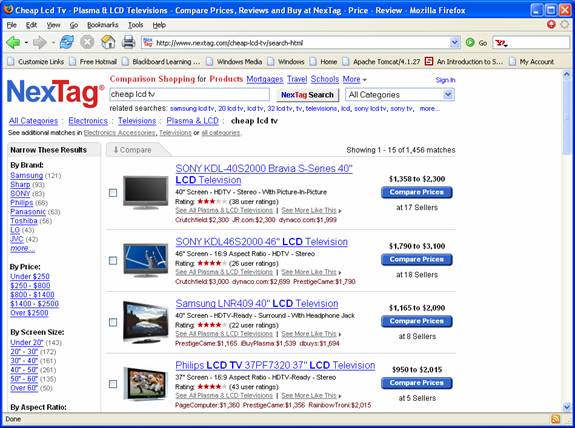Open the Back button history dropdown arrow

(x=26, y=43)
